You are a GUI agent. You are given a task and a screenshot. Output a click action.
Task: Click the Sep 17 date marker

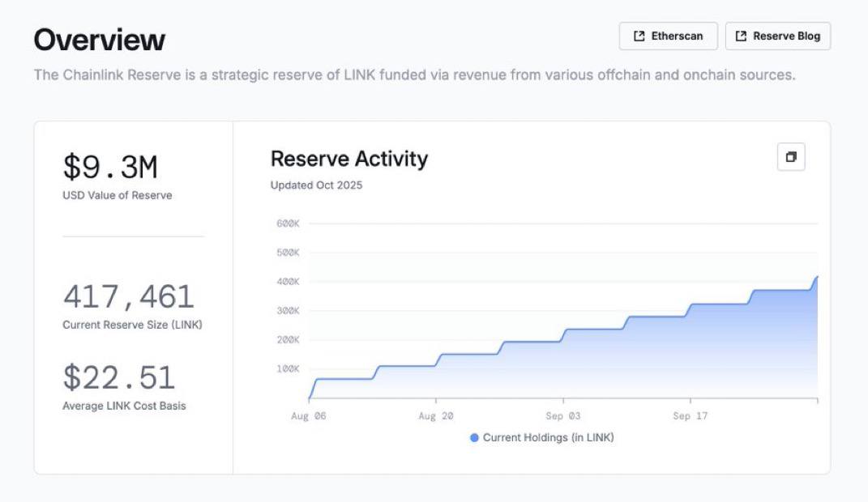tap(690, 416)
